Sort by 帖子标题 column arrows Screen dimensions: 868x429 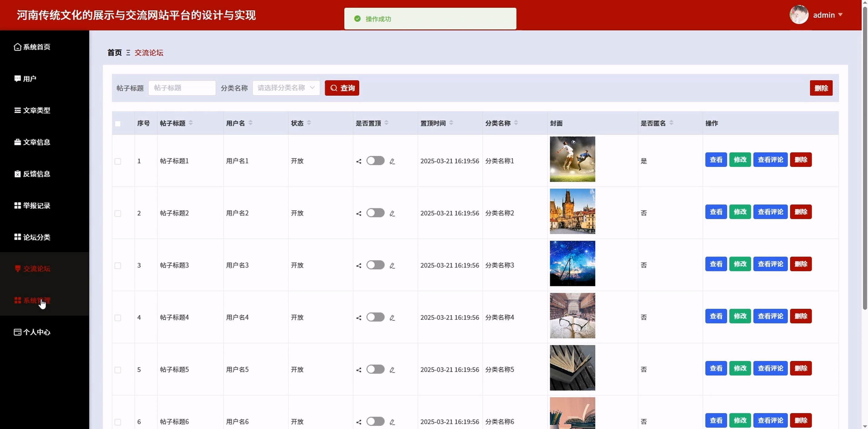(191, 123)
